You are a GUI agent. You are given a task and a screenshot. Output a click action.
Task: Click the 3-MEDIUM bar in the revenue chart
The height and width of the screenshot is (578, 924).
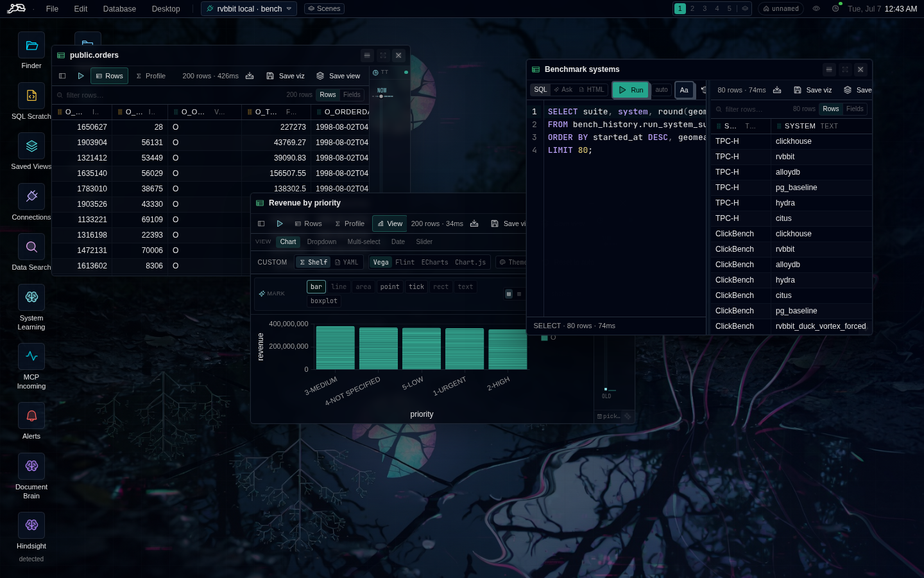pos(336,347)
